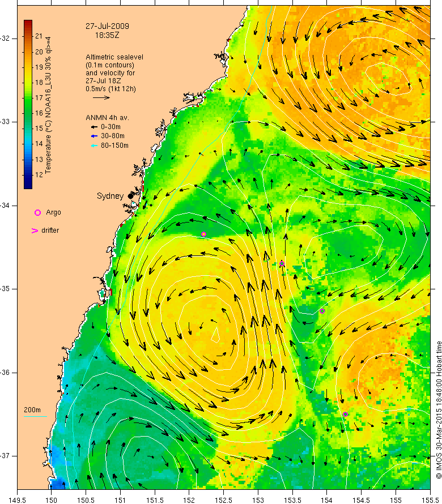Click the color bar value 21

pos(39,36)
